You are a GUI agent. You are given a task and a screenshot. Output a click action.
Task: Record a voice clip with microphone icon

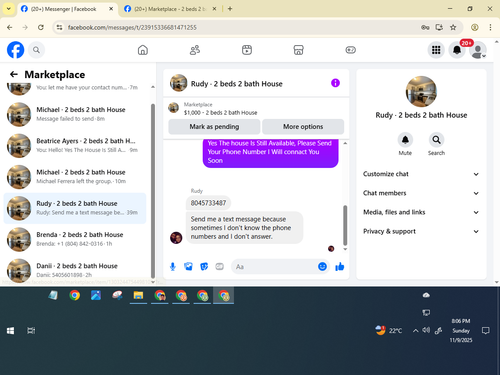pos(173,266)
